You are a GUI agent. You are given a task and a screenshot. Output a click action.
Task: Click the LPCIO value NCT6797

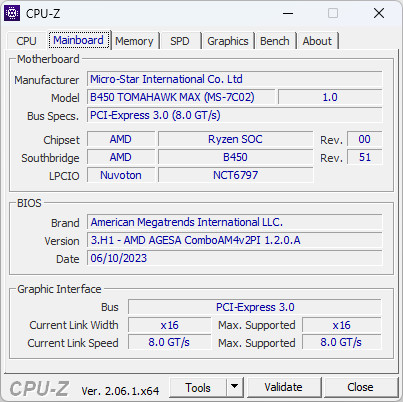[x=236, y=175]
